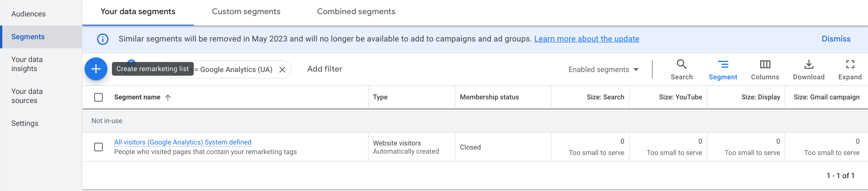Click the Segment toolbar icon
This screenshot has width=868, height=191.
click(x=722, y=65)
